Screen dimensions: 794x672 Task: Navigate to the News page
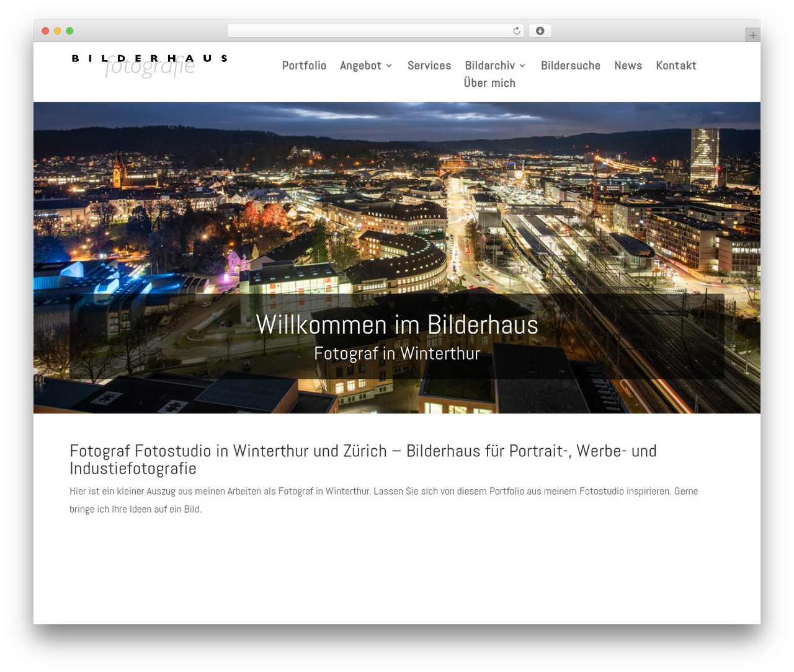click(628, 66)
